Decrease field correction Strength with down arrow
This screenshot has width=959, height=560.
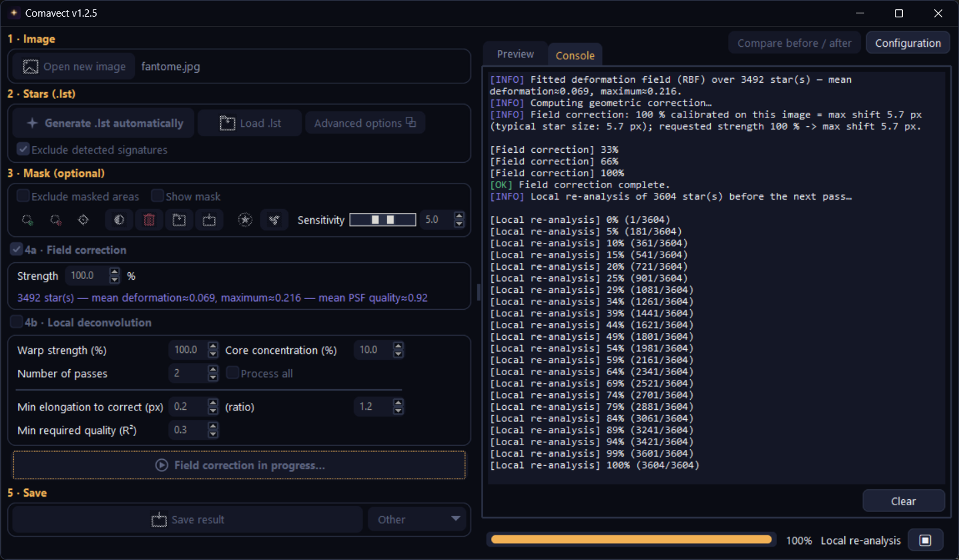click(x=115, y=280)
